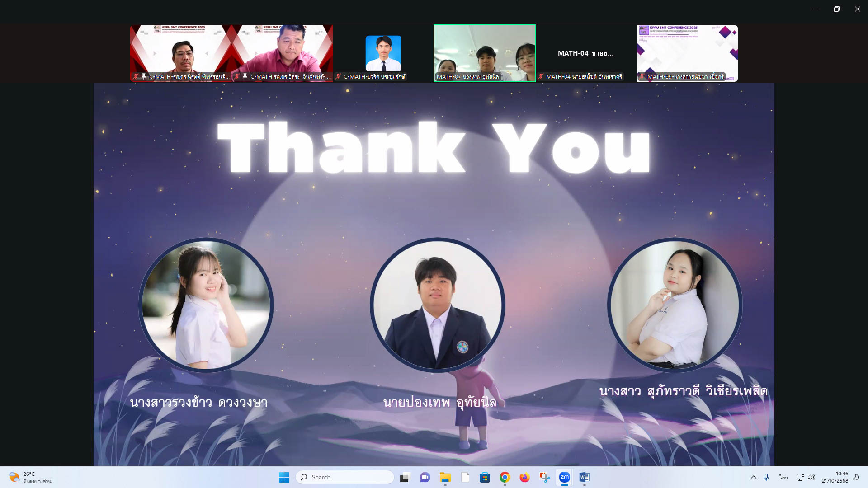This screenshot has height=488, width=868.
Task: Select the MATH-04 participant name tile
Action: (585, 53)
